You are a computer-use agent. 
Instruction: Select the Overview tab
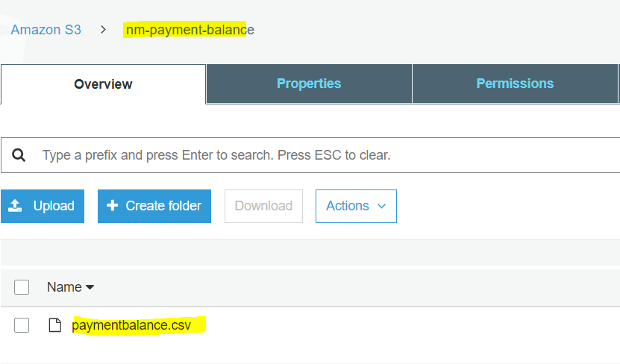(x=103, y=84)
